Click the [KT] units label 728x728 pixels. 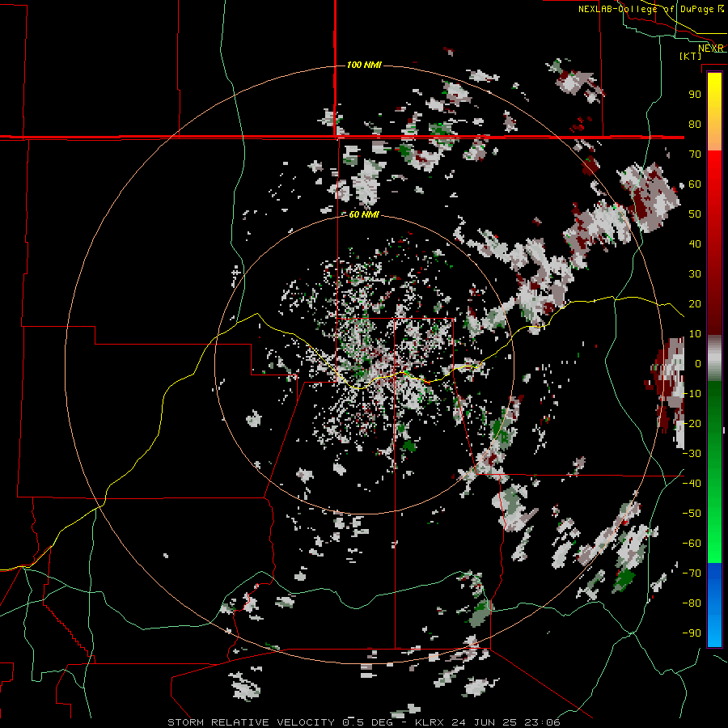pos(691,56)
